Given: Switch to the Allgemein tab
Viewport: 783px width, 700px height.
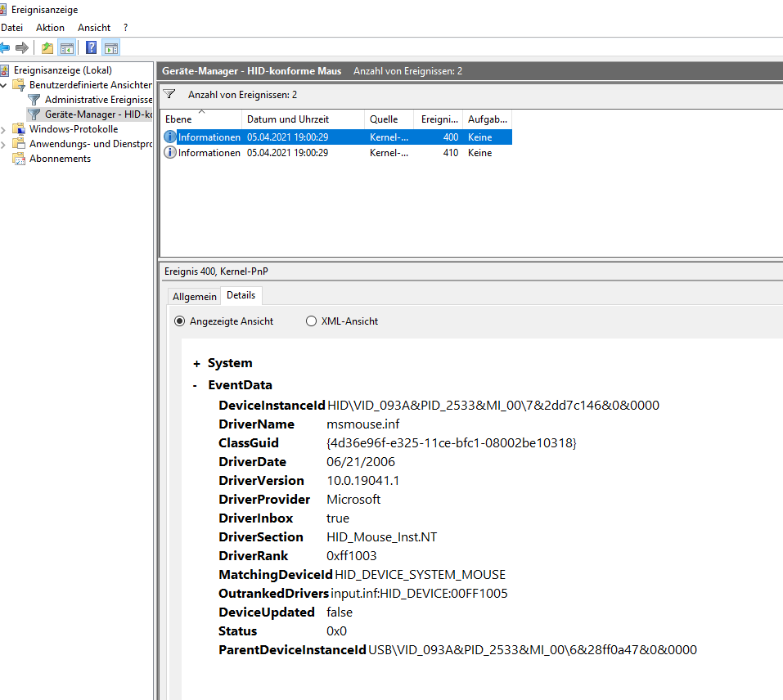Looking at the screenshot, I should pos(194,296).
